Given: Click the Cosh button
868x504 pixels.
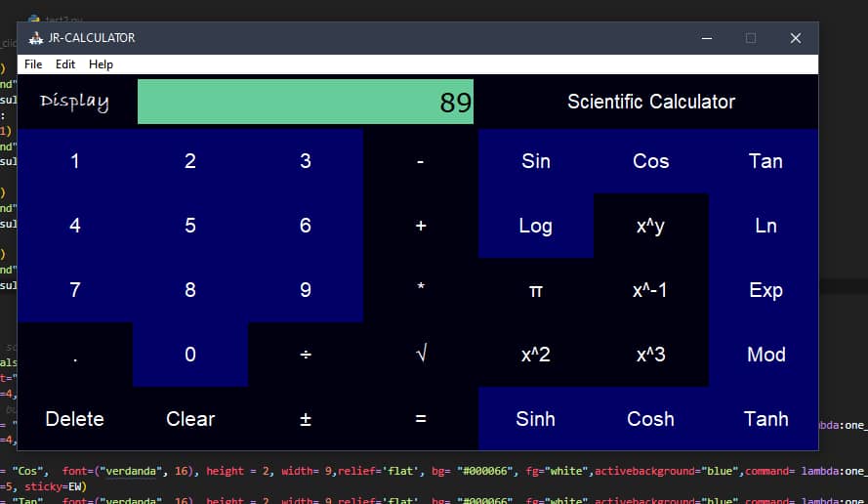Looking at the screenshot, I should click(651, 419).
